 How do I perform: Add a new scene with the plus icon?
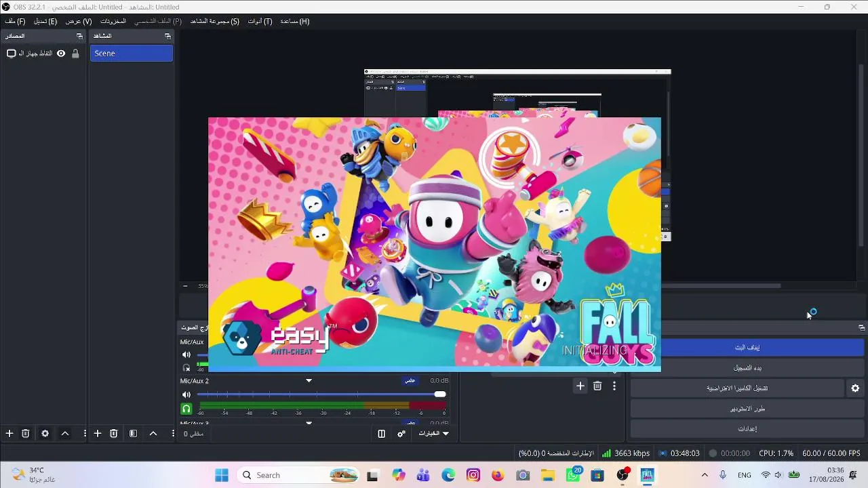click(98, 434)
